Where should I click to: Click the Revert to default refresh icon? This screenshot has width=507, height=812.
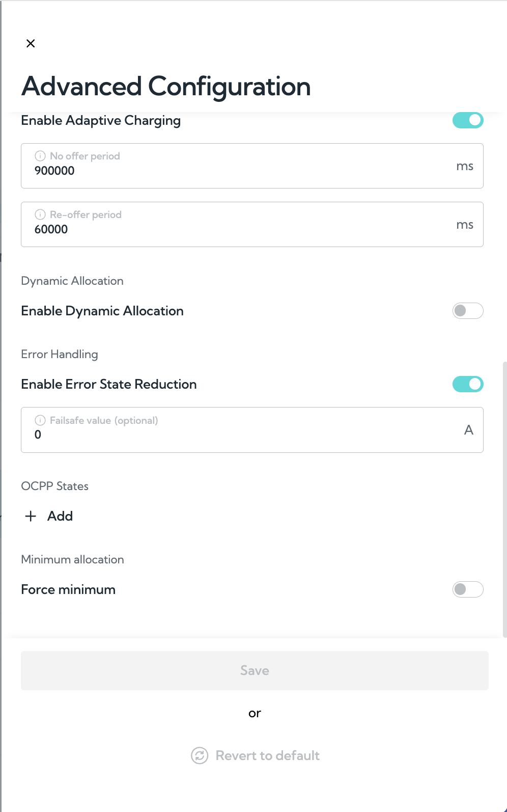pyautogui.click(x=200, y=755)
